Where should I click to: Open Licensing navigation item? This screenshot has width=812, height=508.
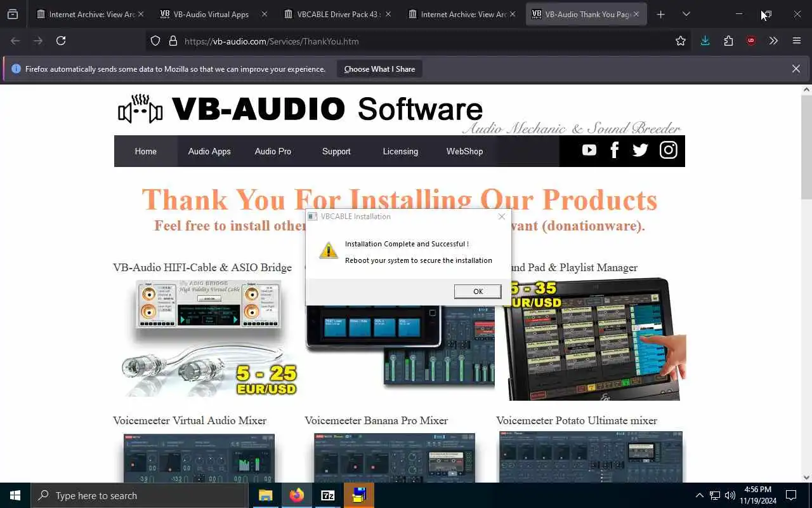pos(400,151)
